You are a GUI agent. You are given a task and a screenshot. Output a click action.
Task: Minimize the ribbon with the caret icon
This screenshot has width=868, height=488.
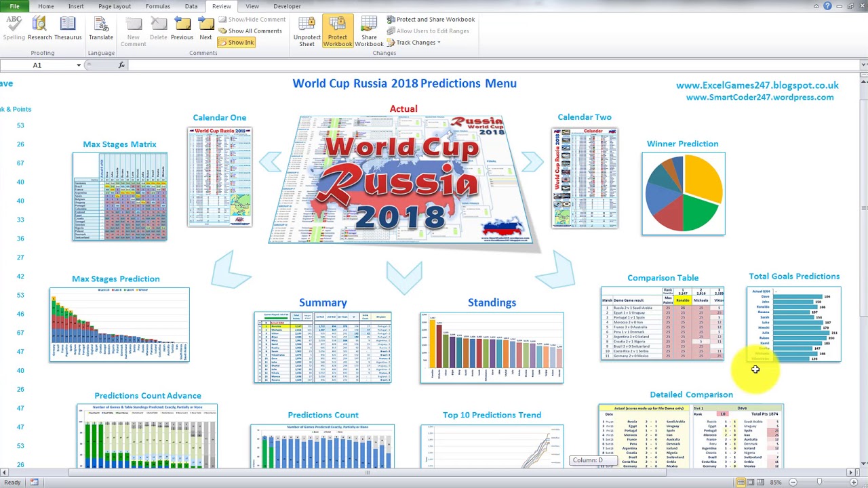(816, 6)
